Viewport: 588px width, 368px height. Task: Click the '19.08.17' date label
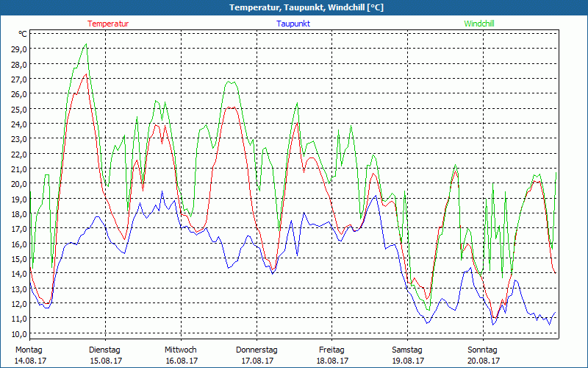coord(408,361)
